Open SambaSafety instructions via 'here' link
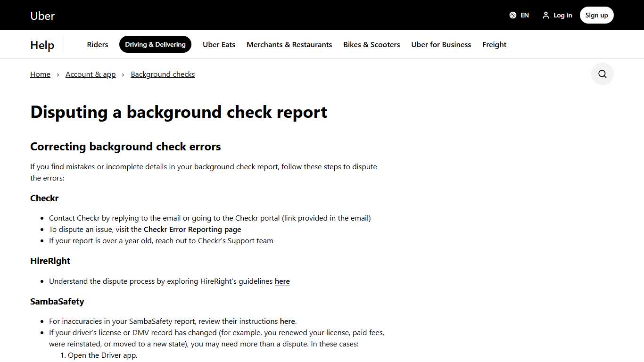 287,321
